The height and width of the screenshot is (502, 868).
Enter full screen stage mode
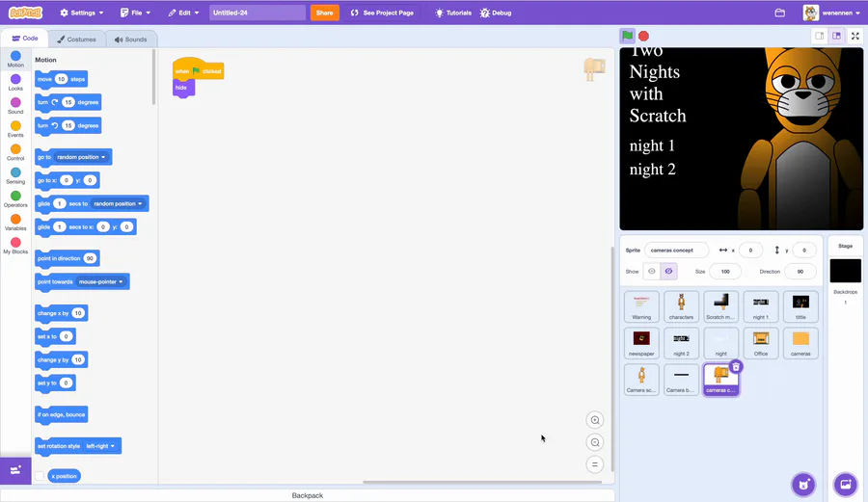(854, 36)
